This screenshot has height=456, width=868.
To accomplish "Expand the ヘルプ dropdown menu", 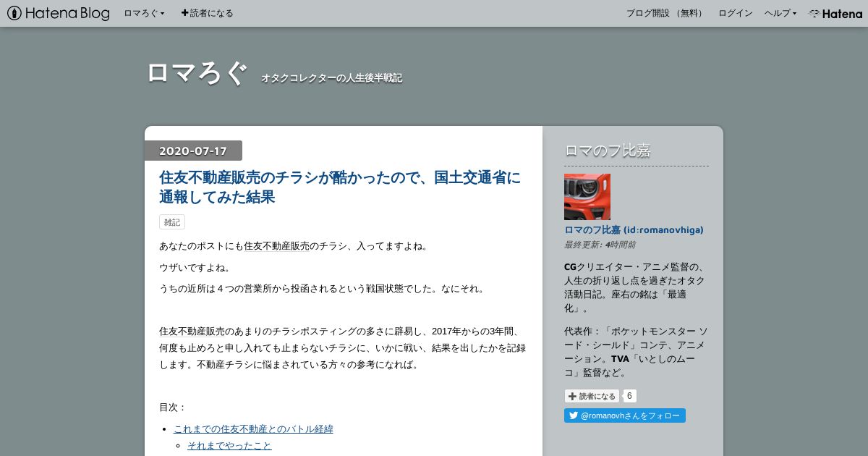I will pyautogui.click(x=780, y=13).
